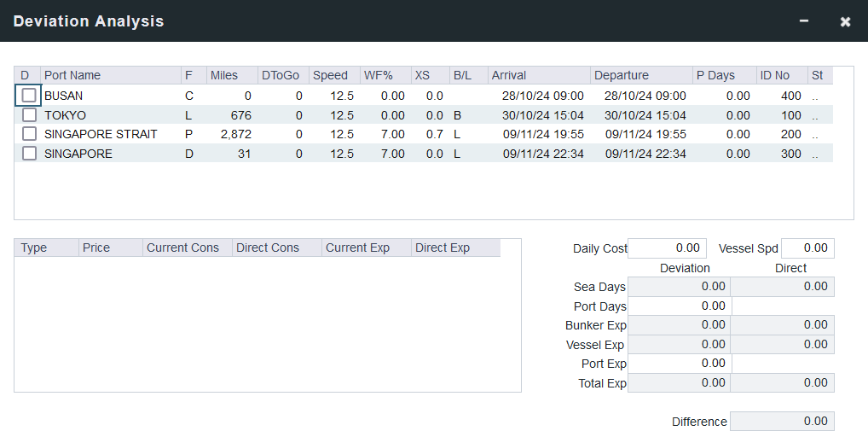Click the Vessel Spd input field

coord(807,248)
